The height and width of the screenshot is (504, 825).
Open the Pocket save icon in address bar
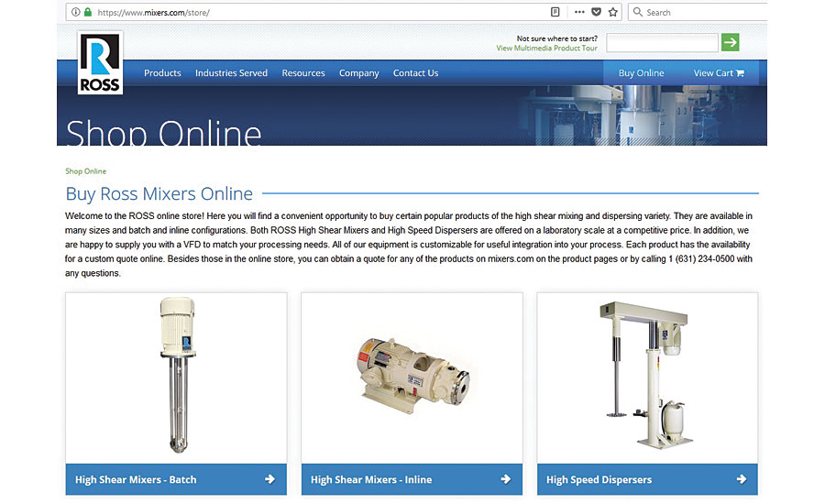(x=596, y=12)
